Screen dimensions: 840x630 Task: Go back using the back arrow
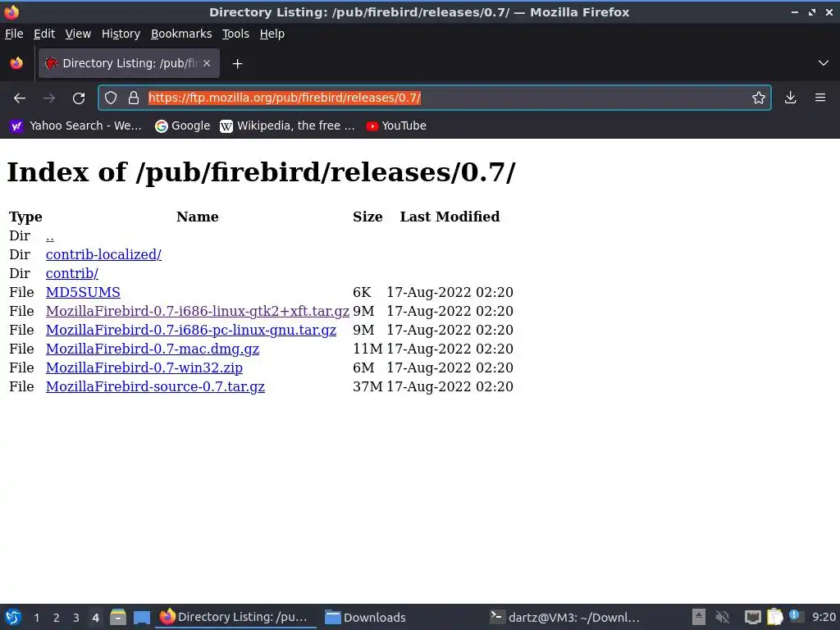[x=20, y=98]
